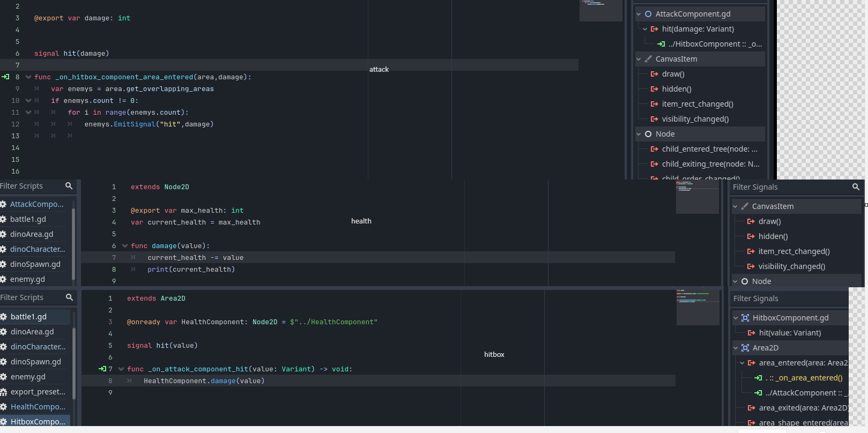This screenshot has width=868, height=433.
Task: Click the 'current_health -= value' line
Action: [x=196, y=257]
